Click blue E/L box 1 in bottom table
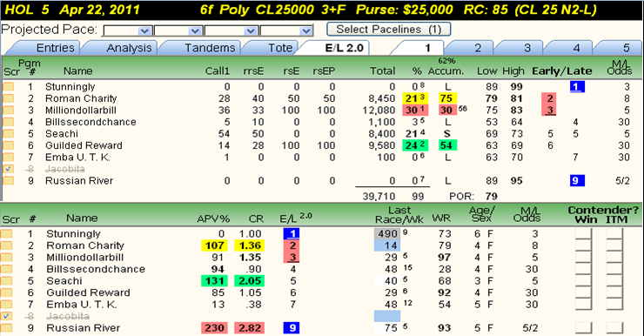The width and height of the screenshot is (644, 336). 292,234
